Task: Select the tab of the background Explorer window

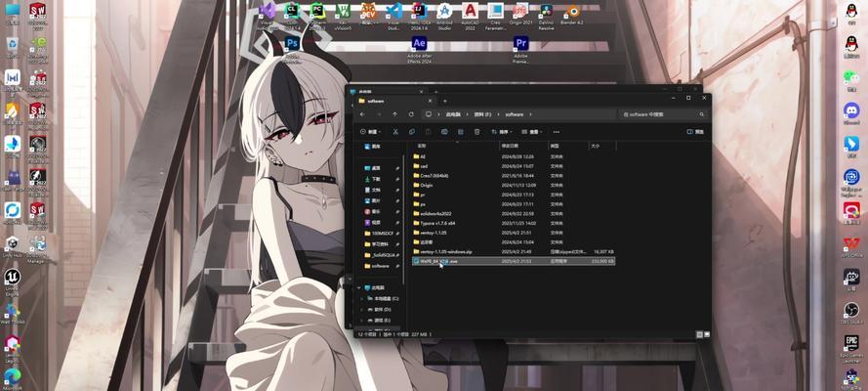Action: pyautogui.click(x=388, y=91)
